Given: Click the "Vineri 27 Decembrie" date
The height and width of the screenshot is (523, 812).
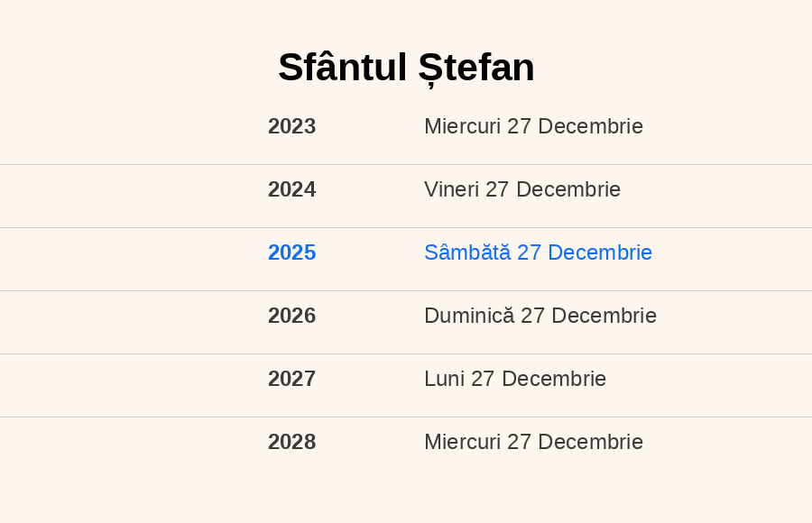Looking at the screenshot, I should click(522, 189).
